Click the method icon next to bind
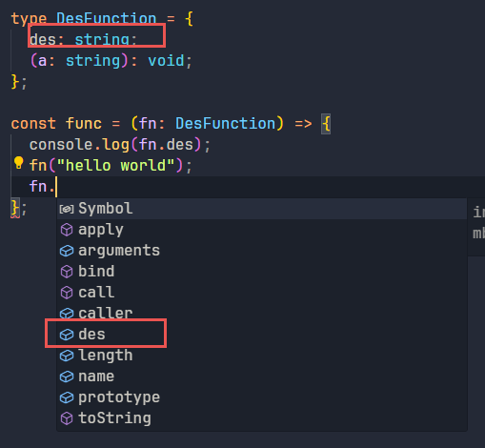This screenshot has height=448, width=485. click(x=67, y=272)
